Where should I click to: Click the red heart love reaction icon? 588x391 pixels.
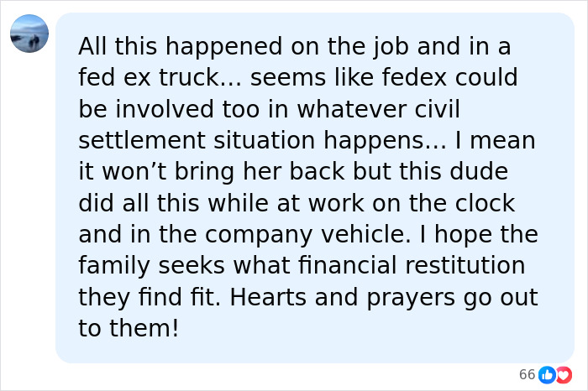click(x=563, y=374)
